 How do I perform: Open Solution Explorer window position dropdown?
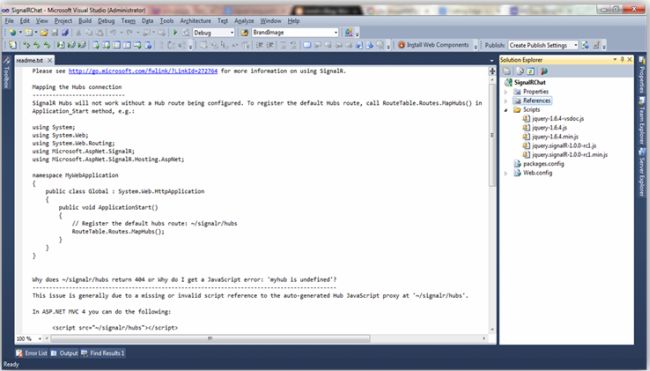tap(615, 60)
